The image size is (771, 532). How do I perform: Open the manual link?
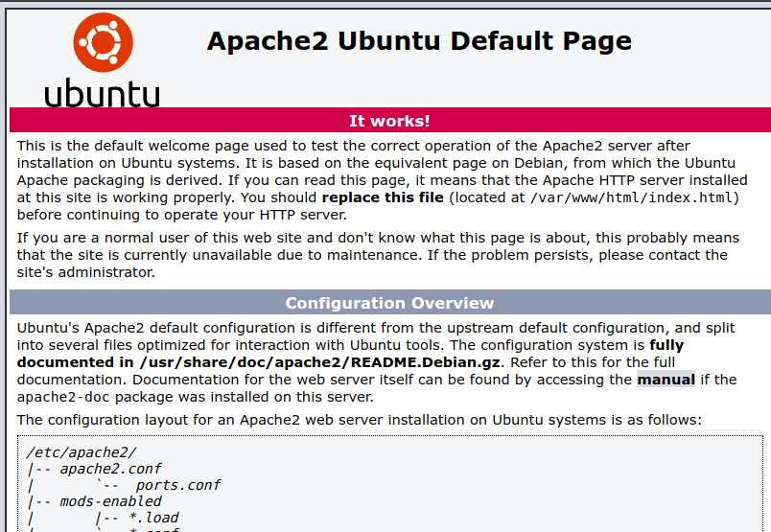666,380
